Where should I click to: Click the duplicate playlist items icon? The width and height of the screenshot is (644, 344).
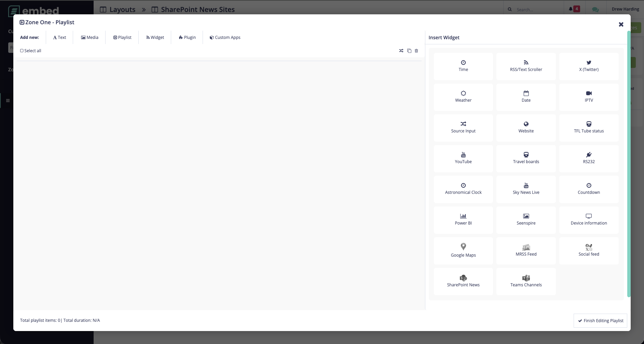409,51
